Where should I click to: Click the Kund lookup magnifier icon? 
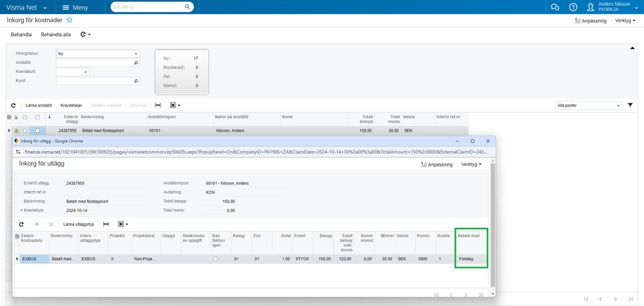(x=136, y=81)
